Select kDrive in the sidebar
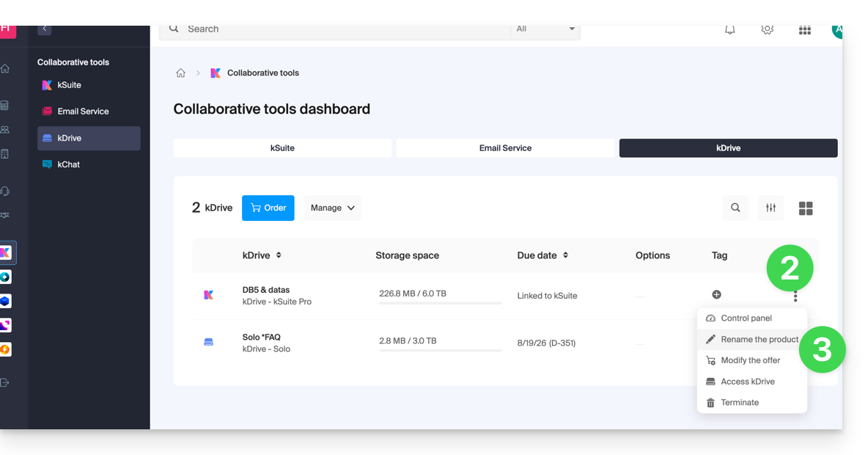Image resolution: width=868 pixels, height=455 pixels. [x=89, y=138]
